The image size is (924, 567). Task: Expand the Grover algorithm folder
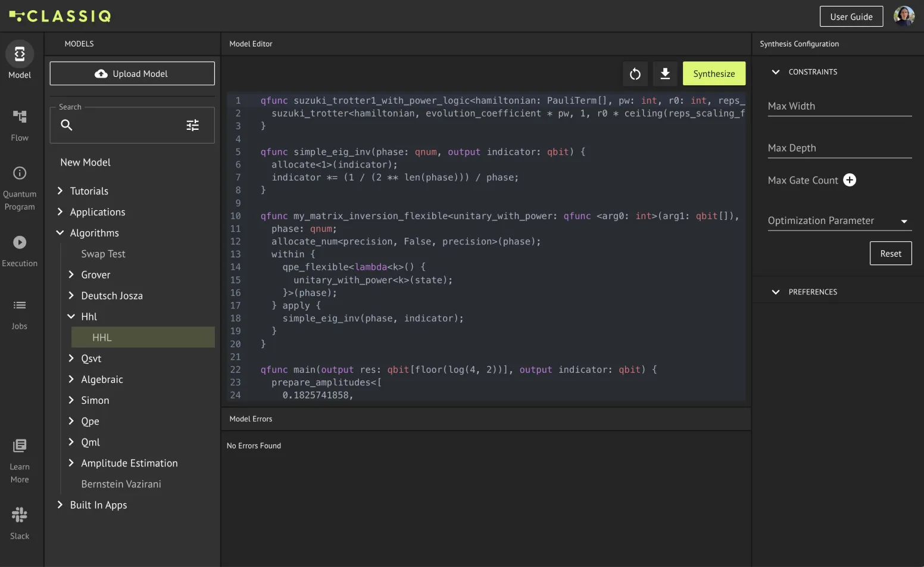tap(71, 275)
